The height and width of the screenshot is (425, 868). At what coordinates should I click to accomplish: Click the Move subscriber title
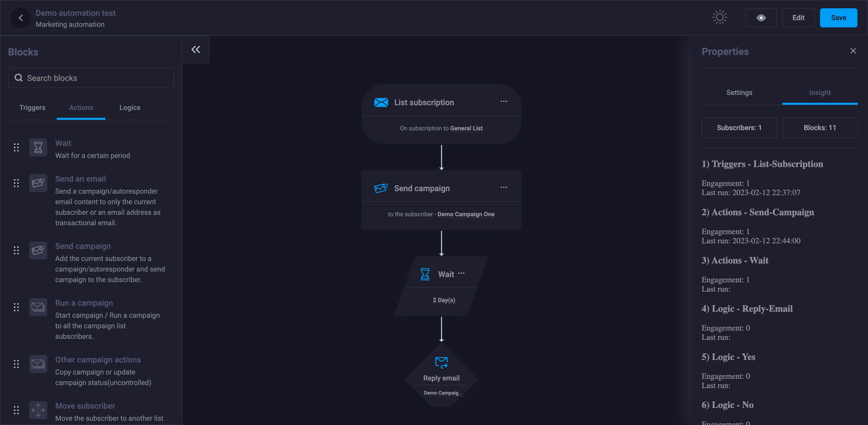[x=85, y=406]
